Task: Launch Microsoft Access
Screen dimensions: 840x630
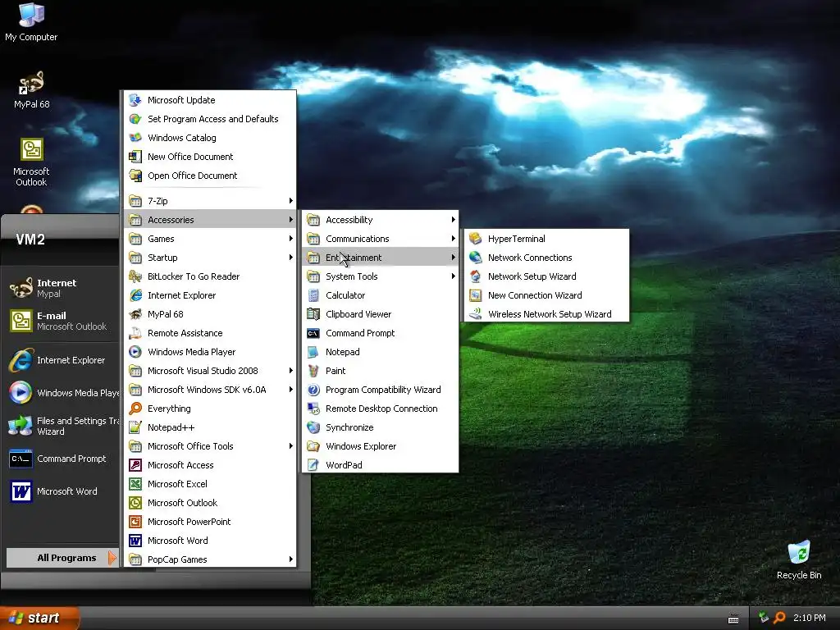Action: [x=210, y=465]
